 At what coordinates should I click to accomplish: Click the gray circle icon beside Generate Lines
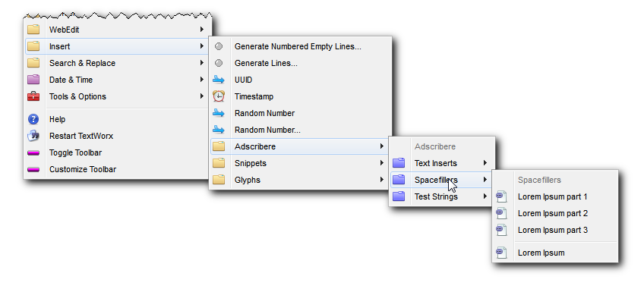[219, 63]
